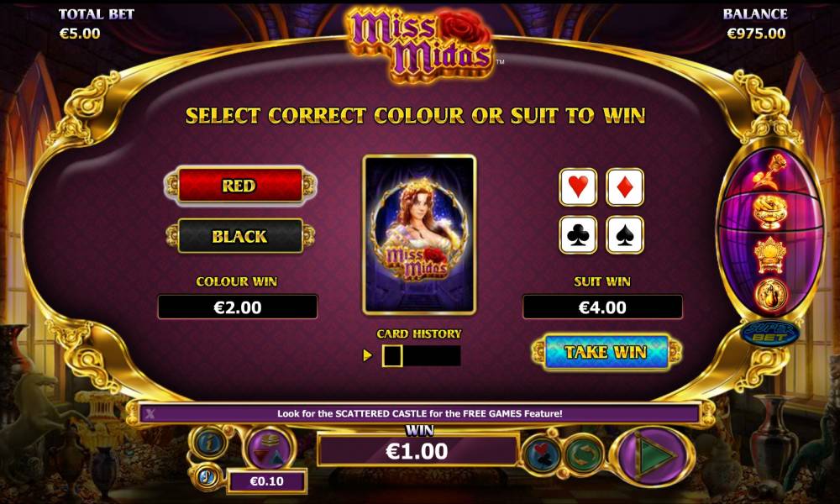Click the Miss Midas face-down card
The height and width of the screenshot is (504, 840).
point(419,234)
